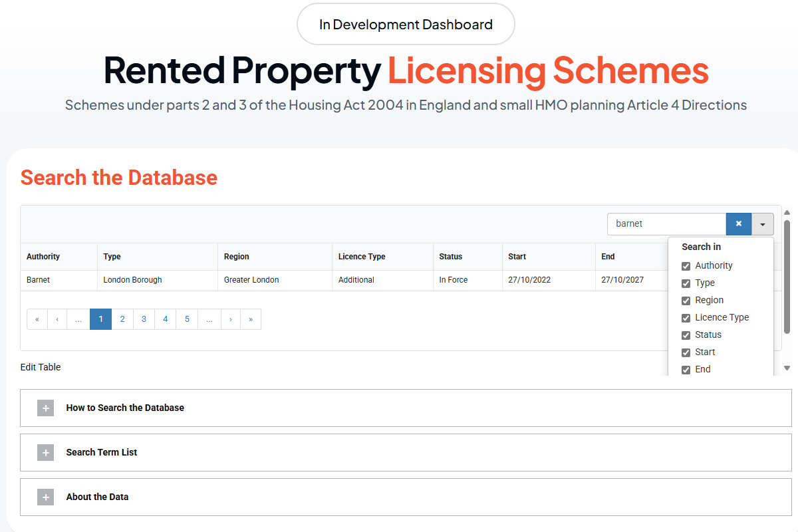798x532 pixels.
Task: Toggle the Licence Type search checkbox
Action: [x=686, y=318]
